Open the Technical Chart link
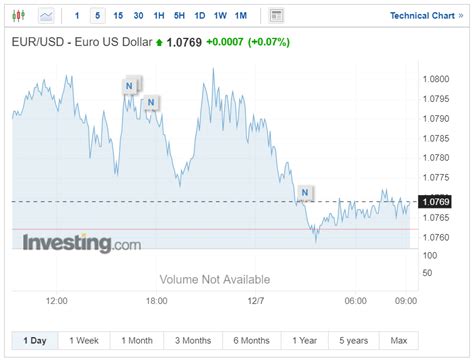This screenshot has height=361, width=474. [x=426, y=16]
